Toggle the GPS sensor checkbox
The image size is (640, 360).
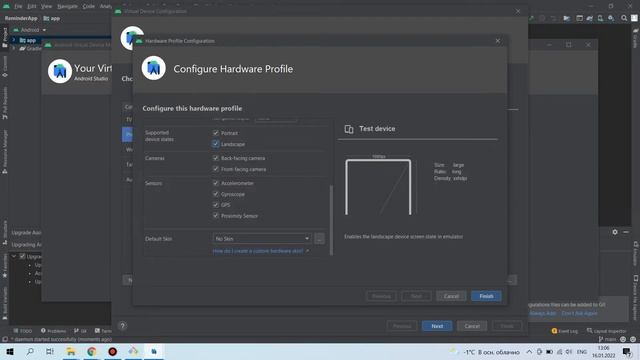point(216,205)
